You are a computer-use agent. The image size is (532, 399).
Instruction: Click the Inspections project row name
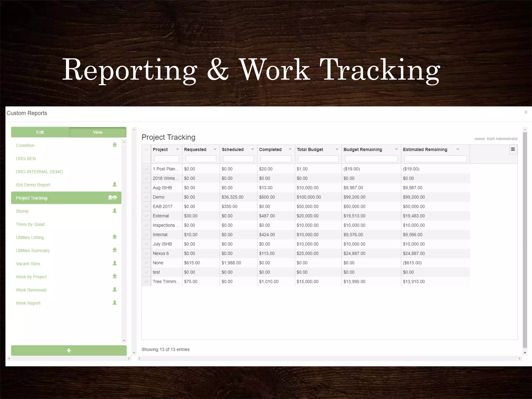(166, 225)
